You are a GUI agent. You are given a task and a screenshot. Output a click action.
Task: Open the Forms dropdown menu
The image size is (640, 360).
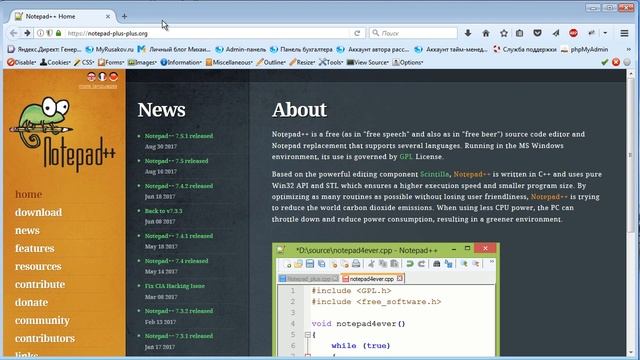pos(111,62)
